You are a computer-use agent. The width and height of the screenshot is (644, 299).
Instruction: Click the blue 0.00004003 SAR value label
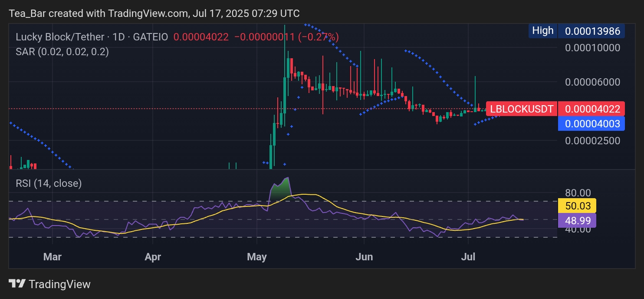[x=591, y=123]
